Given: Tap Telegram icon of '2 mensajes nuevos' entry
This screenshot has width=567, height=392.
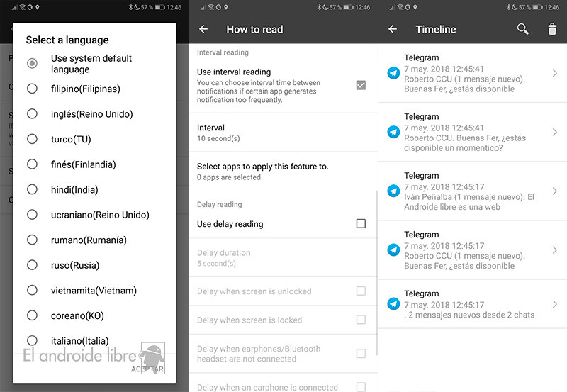Looking at the screenshot, I should 393,304.
